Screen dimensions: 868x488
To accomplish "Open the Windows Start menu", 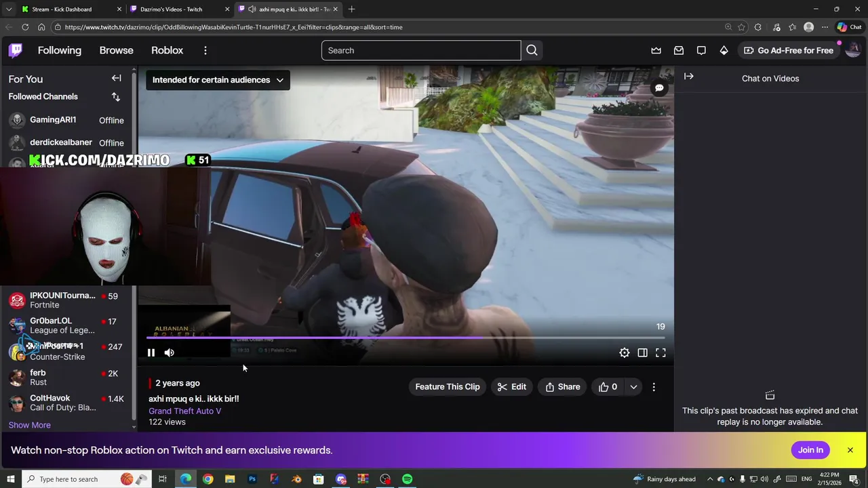I will tap(10, 479).
